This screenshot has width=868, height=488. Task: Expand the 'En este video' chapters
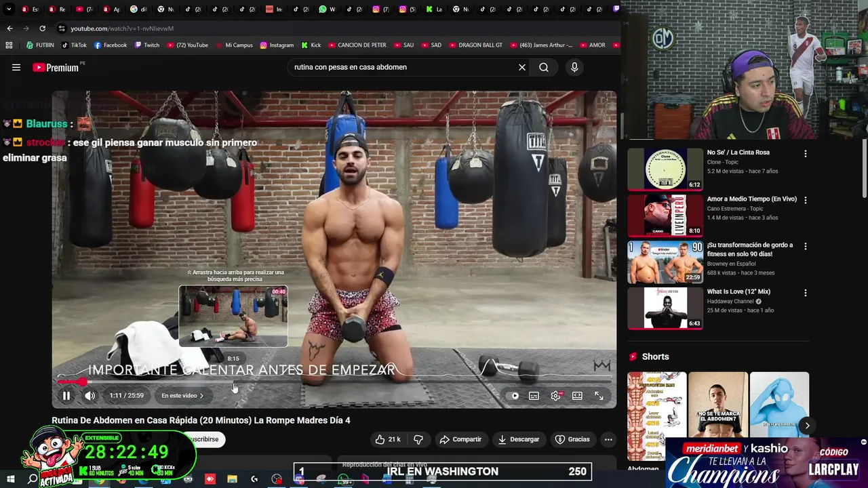pyautogui.click(x=182, y=396)
